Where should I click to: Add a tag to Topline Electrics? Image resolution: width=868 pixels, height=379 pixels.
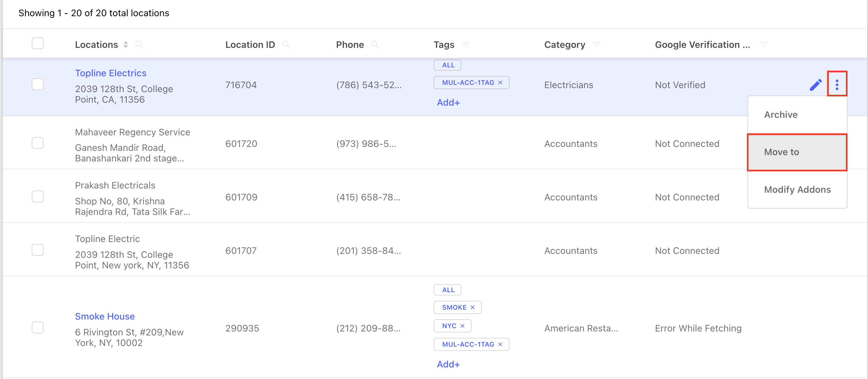tap(448, 102)
